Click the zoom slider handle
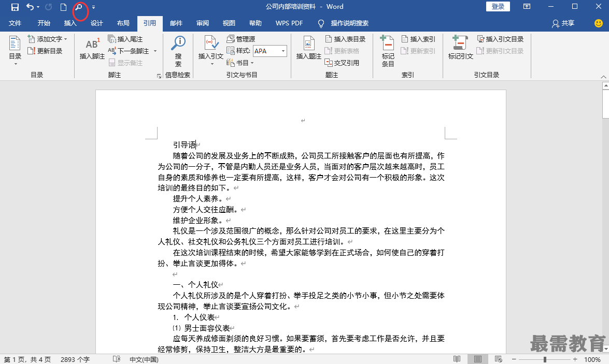The height and width of the screenshot is (364, 609). (545, 359)
